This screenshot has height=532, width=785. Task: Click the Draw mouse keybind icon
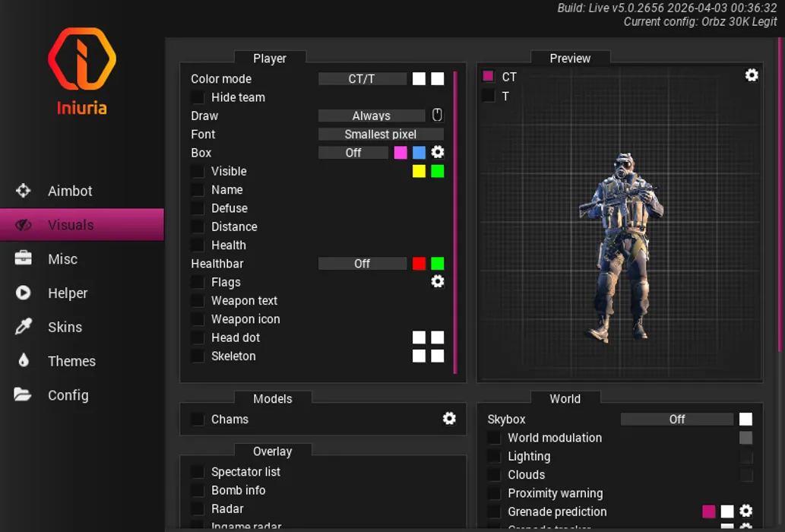pyautogui.click(x=437, y=115)
